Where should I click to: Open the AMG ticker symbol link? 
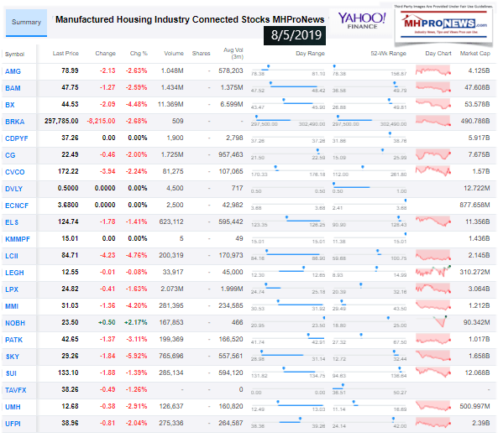click(x=13, y=71)
